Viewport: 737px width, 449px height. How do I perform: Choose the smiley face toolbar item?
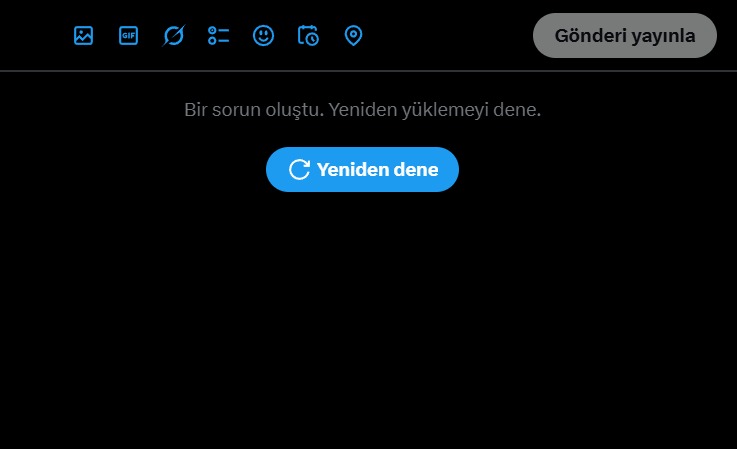(263, 36)
